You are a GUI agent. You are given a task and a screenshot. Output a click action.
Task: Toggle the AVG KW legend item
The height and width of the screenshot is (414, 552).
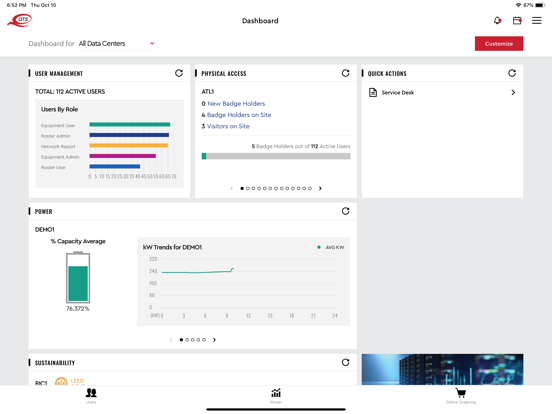click(x=331, y=247)
